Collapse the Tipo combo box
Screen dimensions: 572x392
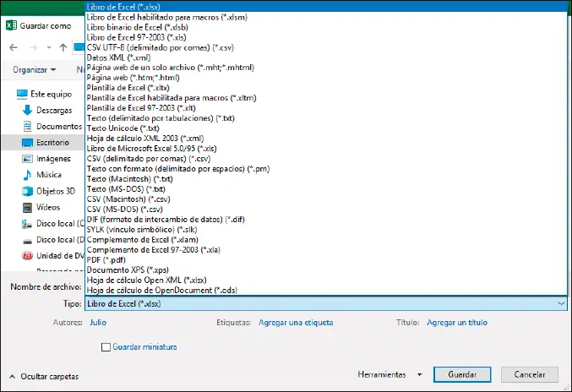561,303
